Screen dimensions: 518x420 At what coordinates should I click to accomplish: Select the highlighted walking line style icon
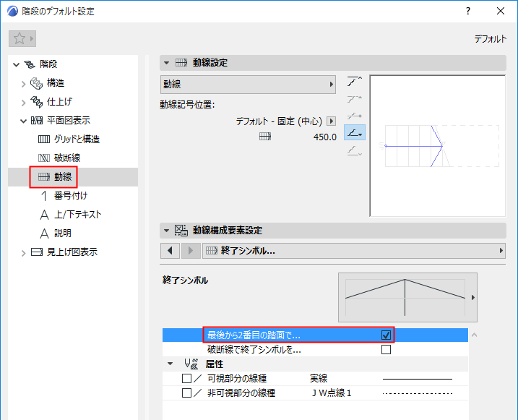(x=355, y=132)
